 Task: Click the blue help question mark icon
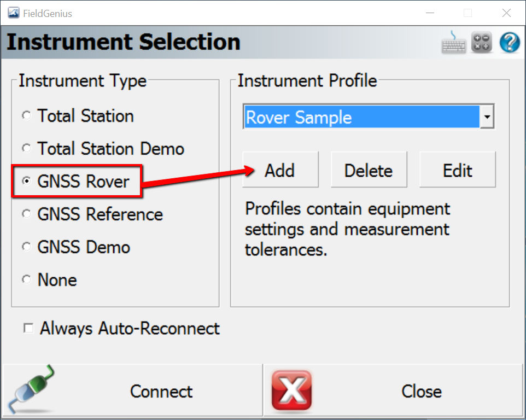(x=510, y=42)
